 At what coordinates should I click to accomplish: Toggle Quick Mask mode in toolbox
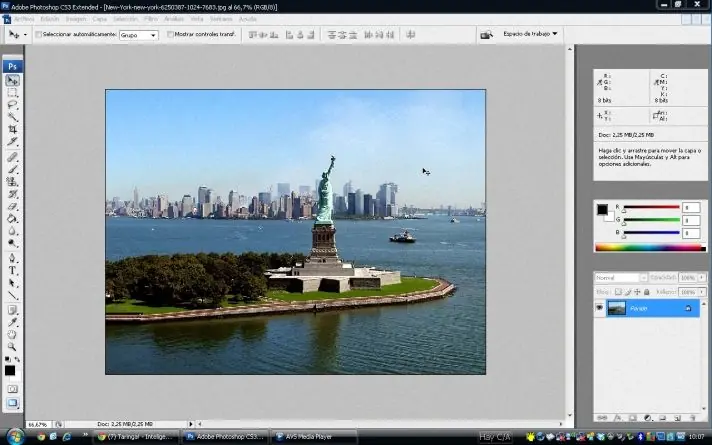point(12,389)
